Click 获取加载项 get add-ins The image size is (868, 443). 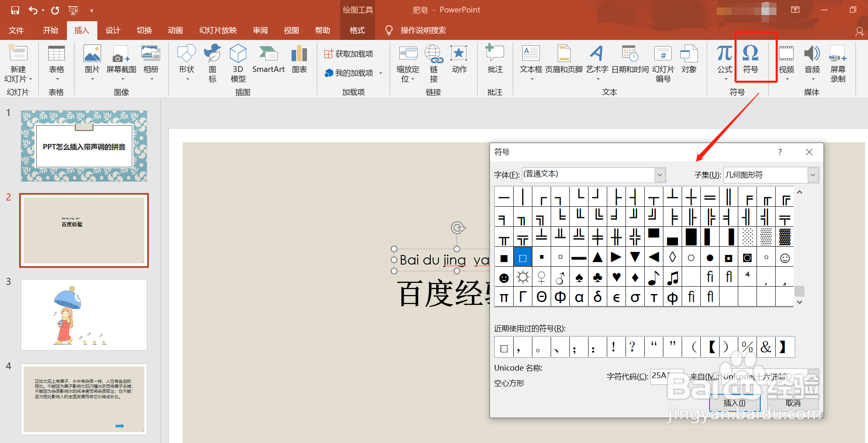click(x=349, y=54)
